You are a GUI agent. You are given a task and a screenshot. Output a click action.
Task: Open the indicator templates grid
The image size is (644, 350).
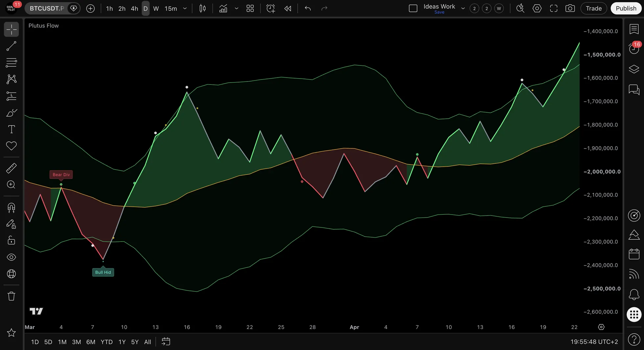click(x=250, y=9)
